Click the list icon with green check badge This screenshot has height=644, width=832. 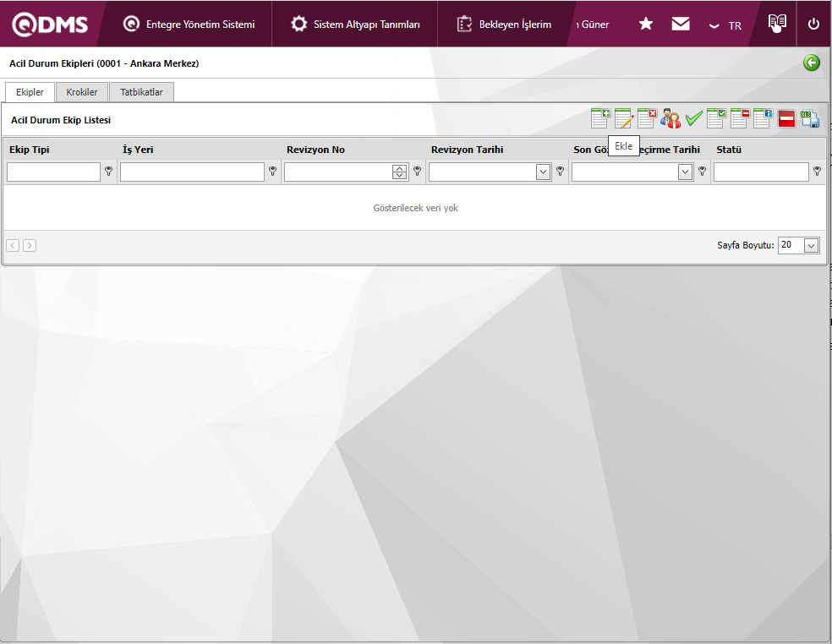click(x=716, y=118)
